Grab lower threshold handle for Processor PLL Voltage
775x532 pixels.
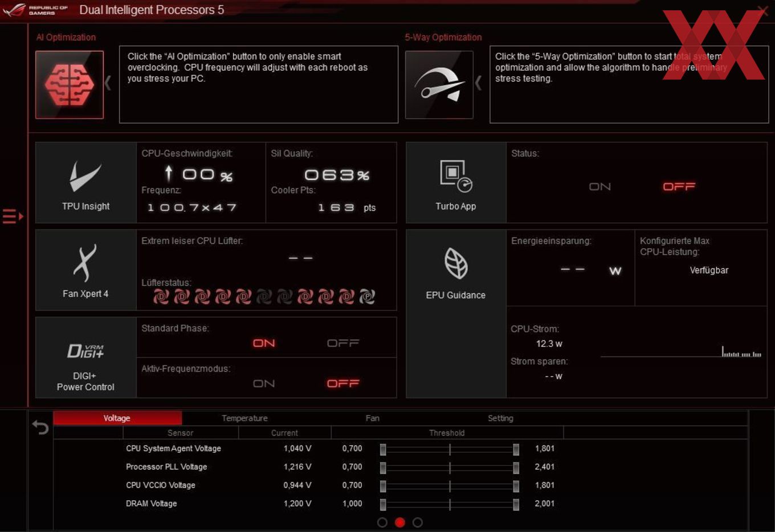pos(383,468)
